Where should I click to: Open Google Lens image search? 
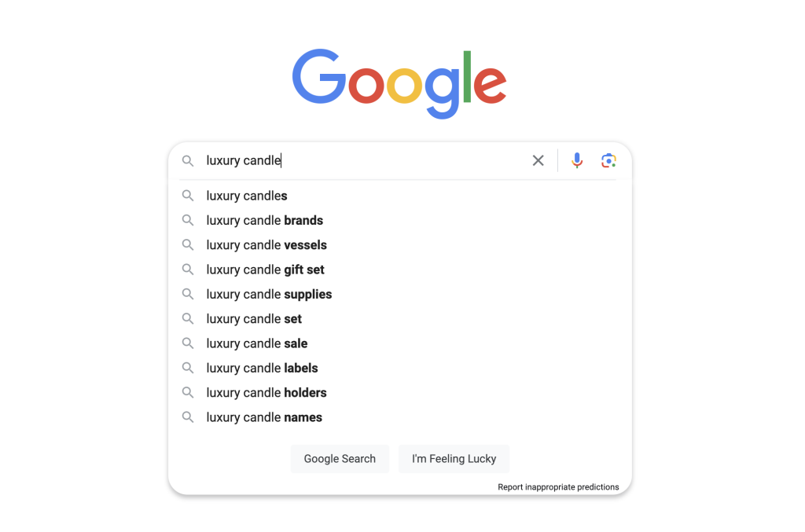(x=608, y=160)
